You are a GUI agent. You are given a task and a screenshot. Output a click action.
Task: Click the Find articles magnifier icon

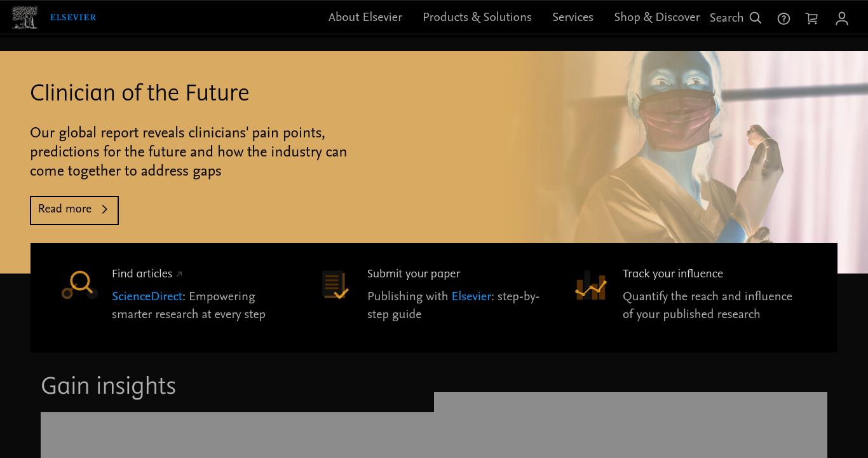point(79,285)
